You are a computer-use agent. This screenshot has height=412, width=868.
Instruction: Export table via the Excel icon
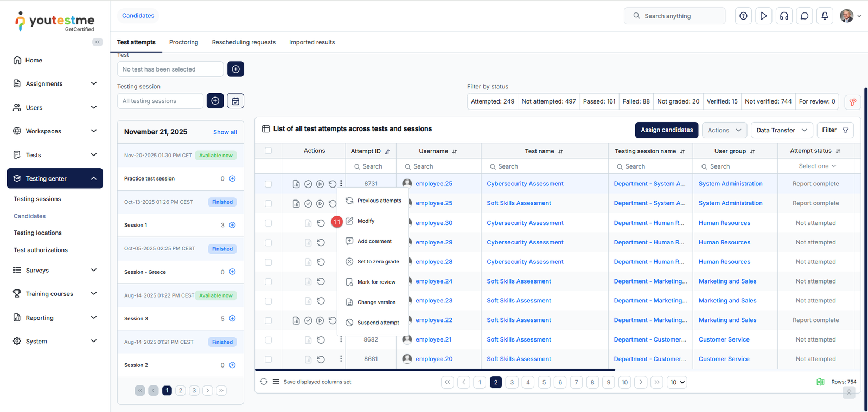820,382
